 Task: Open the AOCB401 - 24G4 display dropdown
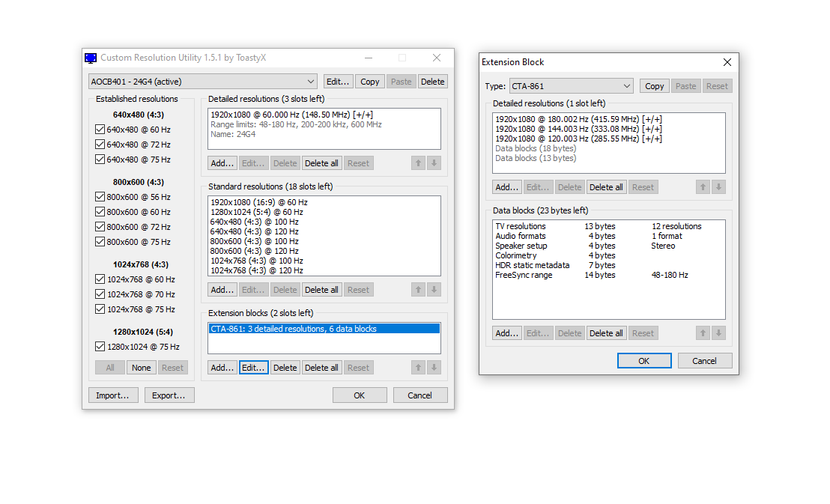tap(203, 82)
